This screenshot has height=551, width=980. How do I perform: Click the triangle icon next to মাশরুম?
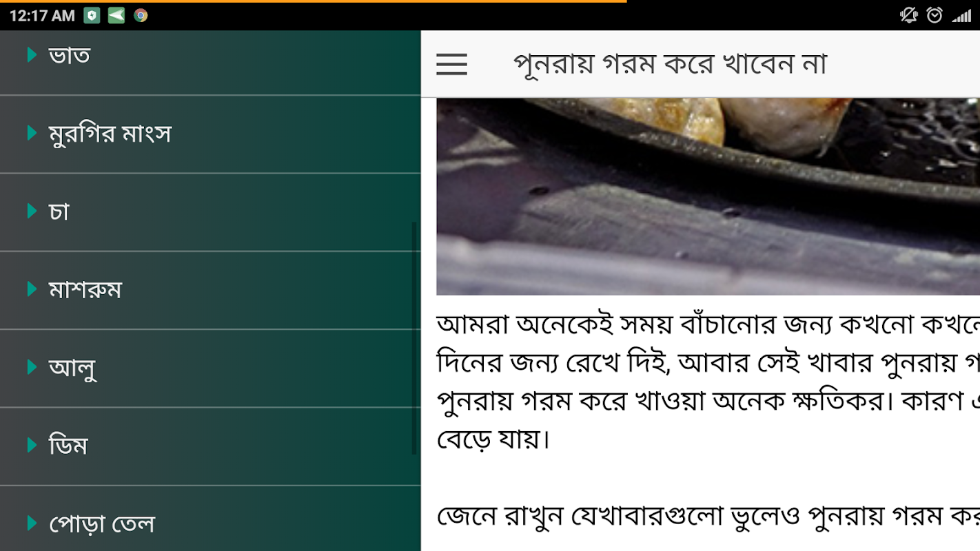click(32, 289)
